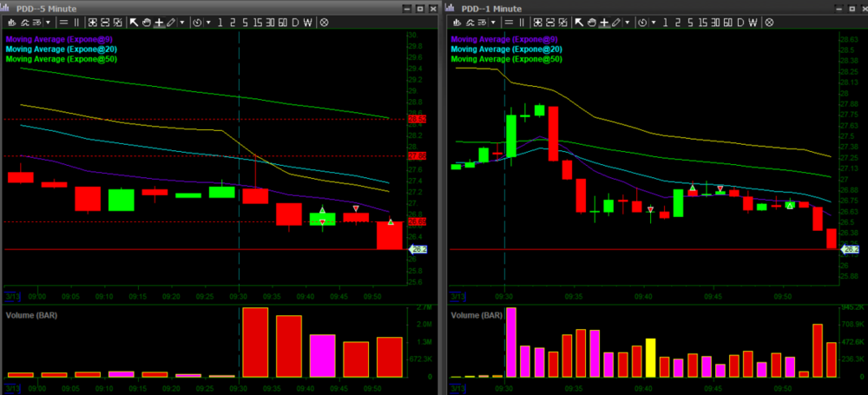Click the clock icon in 5 Minute toolbar
The height and width of the screenshot is (395, 868).
coord(198,22)
